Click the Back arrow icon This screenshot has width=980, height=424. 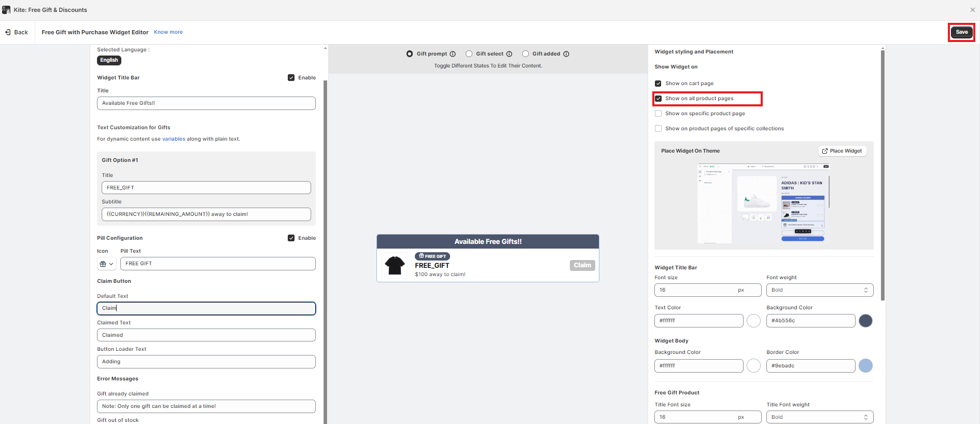tap(8, 32)
